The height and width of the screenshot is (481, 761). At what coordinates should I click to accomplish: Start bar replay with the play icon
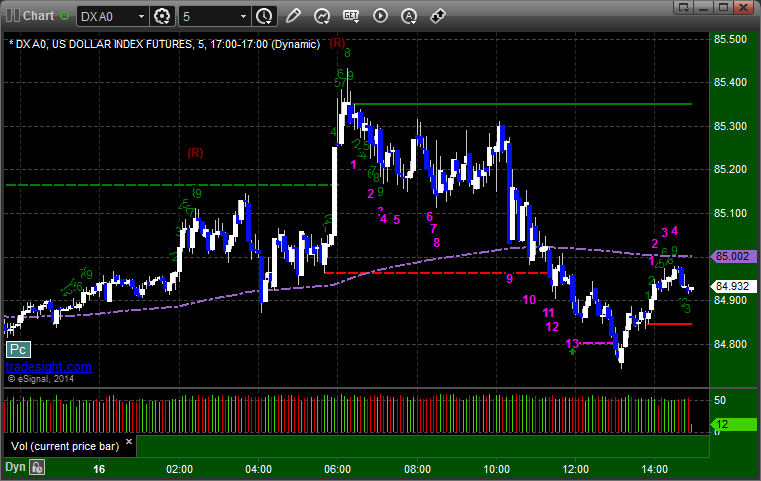tap(380, 16)
